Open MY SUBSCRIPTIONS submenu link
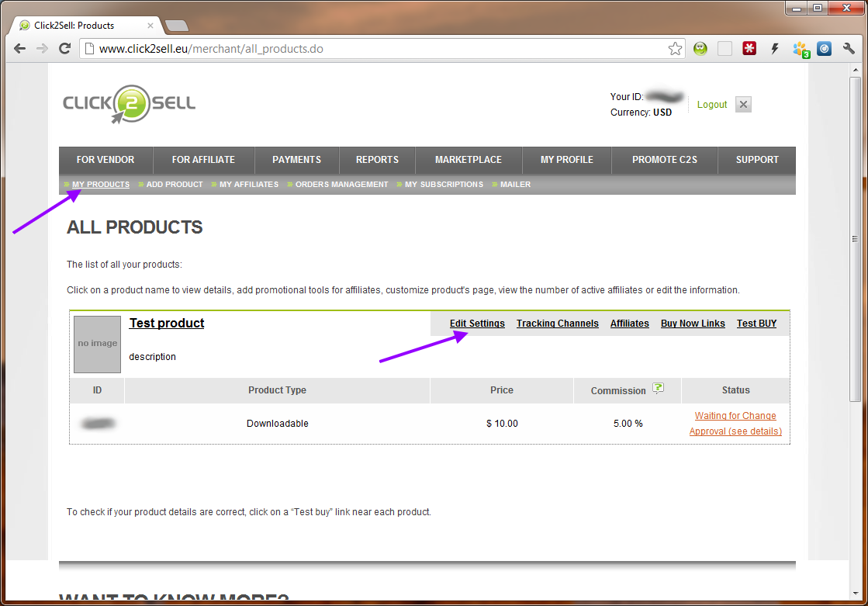Screen dimensions: 868x606 [444, 185]
